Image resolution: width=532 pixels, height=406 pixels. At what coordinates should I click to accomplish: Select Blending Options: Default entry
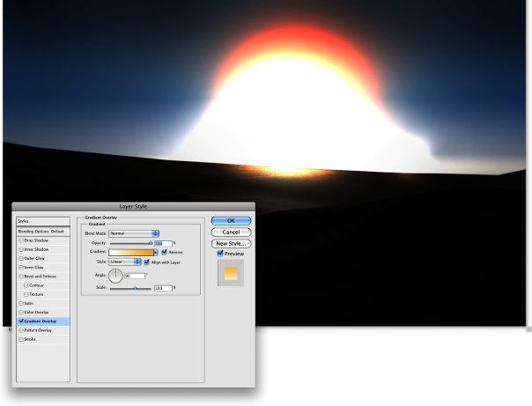[x=43, y=232]
